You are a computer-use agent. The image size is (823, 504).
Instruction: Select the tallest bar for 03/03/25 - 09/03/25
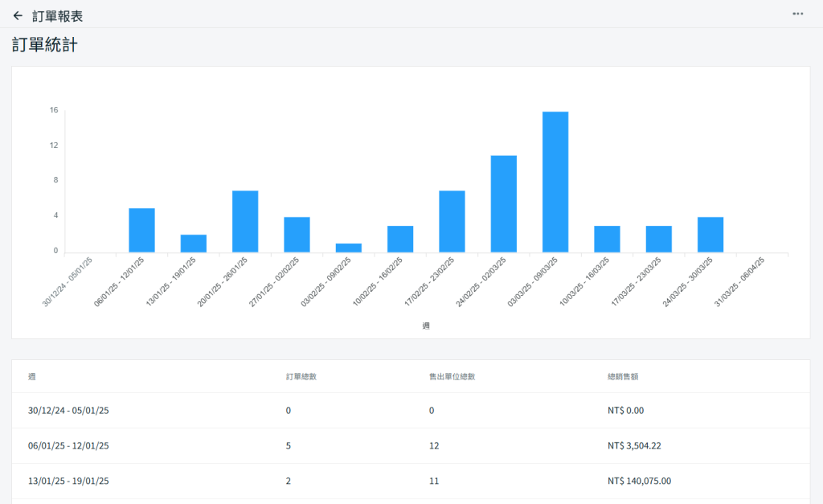click(x=555, y=182)
